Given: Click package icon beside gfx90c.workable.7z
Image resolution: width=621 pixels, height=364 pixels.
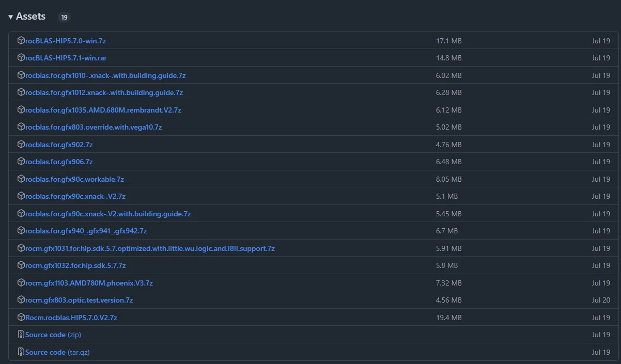Looking at the screenshot, I should pyautogui.click(x=21, y=179).
